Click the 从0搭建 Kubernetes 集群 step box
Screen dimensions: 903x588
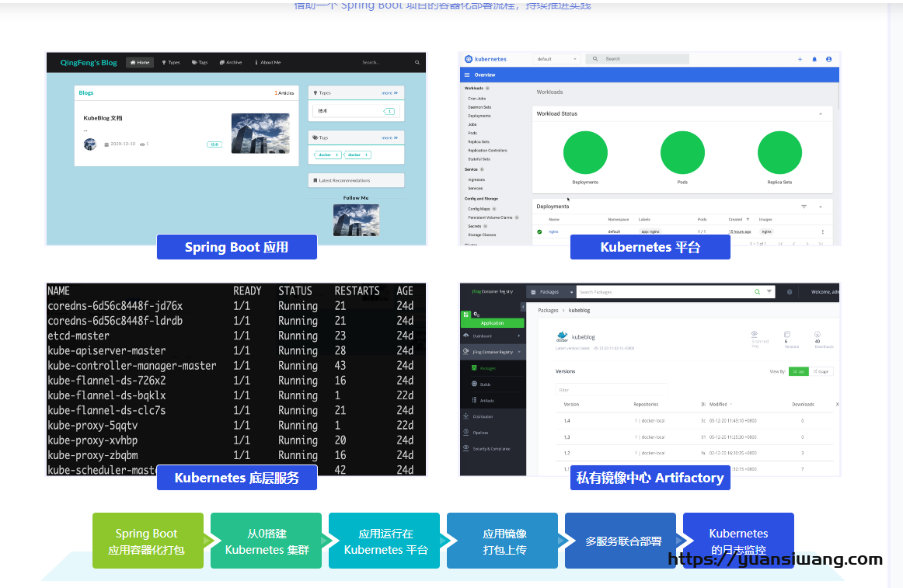coord(266,541)
